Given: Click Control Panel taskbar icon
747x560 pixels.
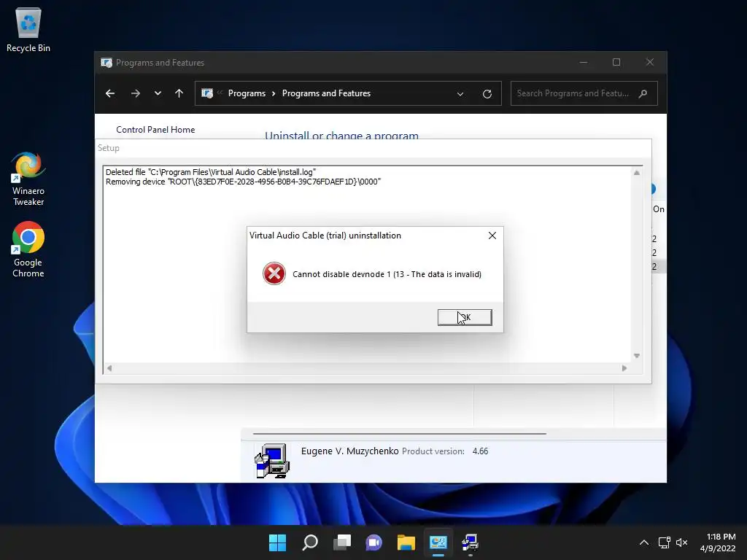Looking at the screenshot, I should click(x=438, y=542).
